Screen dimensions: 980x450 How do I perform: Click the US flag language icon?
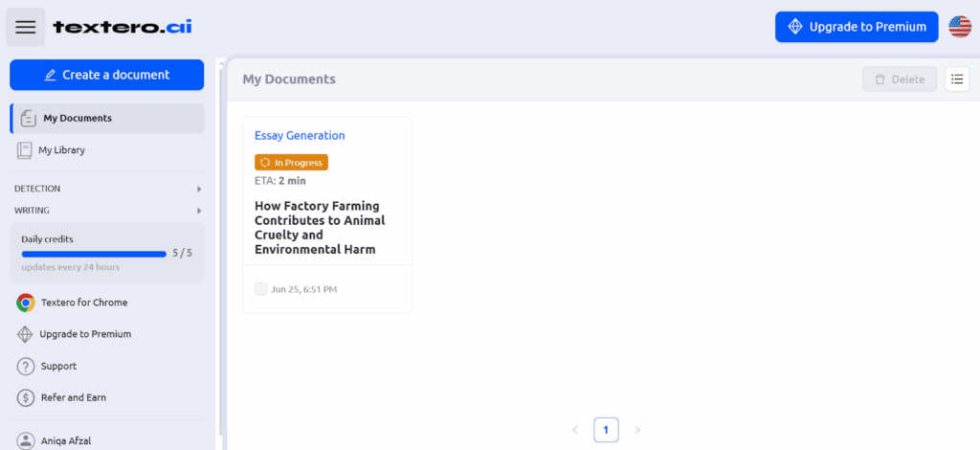(x=960, y=27)
